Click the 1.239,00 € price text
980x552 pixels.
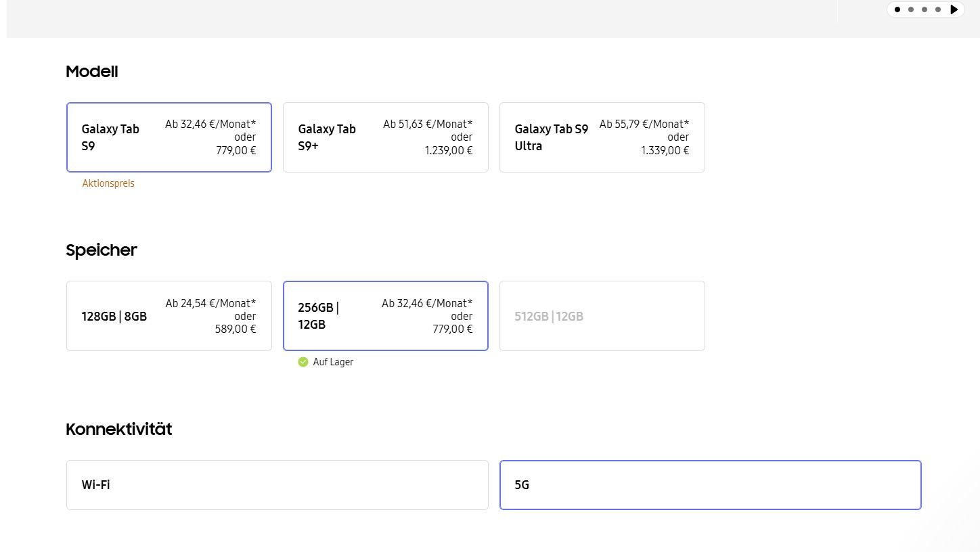449,150
